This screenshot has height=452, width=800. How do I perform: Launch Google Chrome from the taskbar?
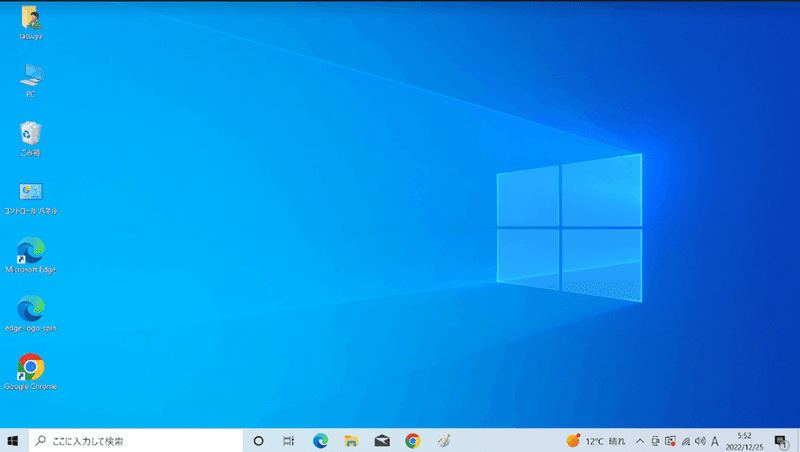point(413,441)
